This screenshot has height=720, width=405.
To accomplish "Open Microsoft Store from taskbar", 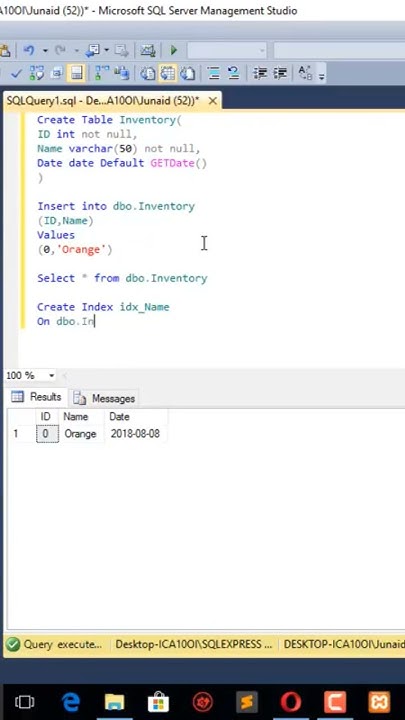I will pos(158,702).
